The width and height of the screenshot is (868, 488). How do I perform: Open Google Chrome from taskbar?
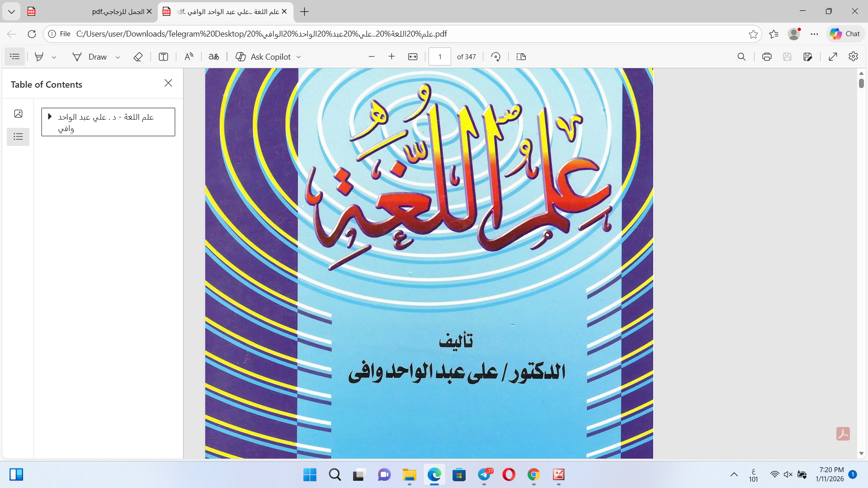tap(534, 475)
